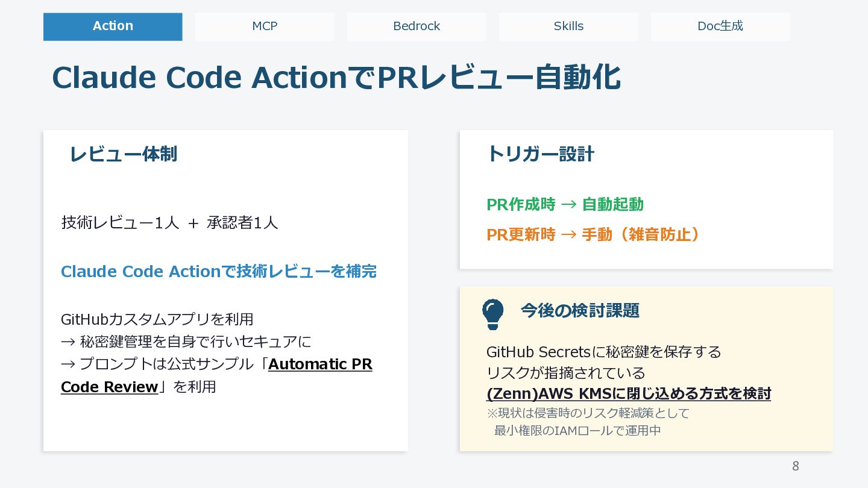The image size is (868, 488).
Task: Click the orange text PR更新時 → 手動（雑音防止）
Action: click(x=594, y=234)
